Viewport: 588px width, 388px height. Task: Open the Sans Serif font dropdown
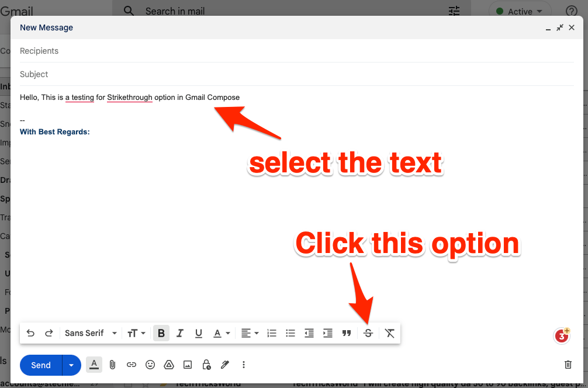(x=91, y=333)
